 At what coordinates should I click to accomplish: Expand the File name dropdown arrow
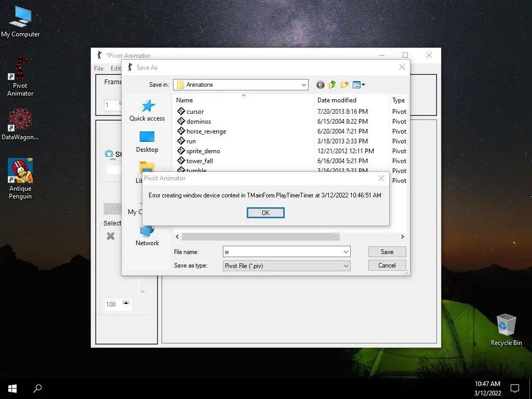[x=345, y=252]
